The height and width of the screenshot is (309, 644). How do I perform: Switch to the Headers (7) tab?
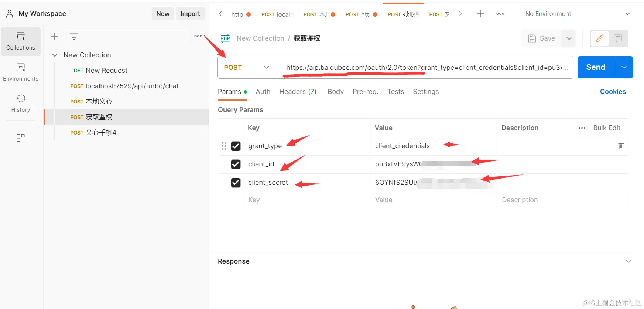coord(298,92)
